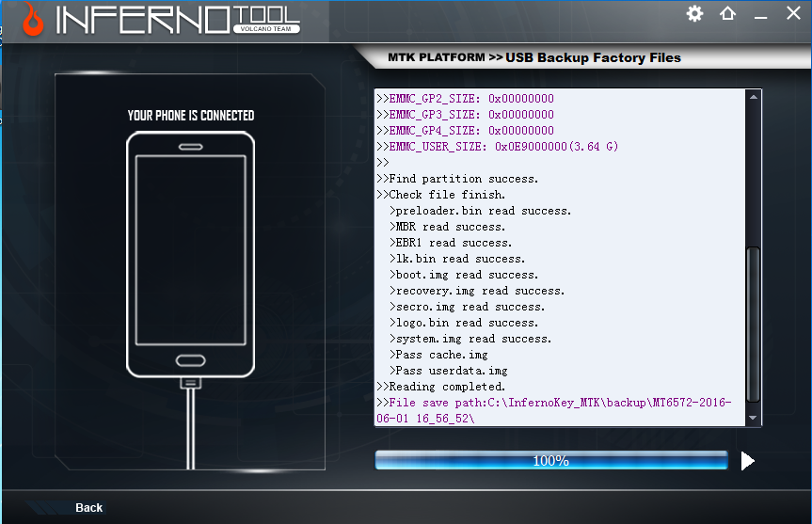Click 'MTK PLATFORM' breadcrumb text
Image resolution: width=812 pixels, height=524 pixels.
pos(436,57)
